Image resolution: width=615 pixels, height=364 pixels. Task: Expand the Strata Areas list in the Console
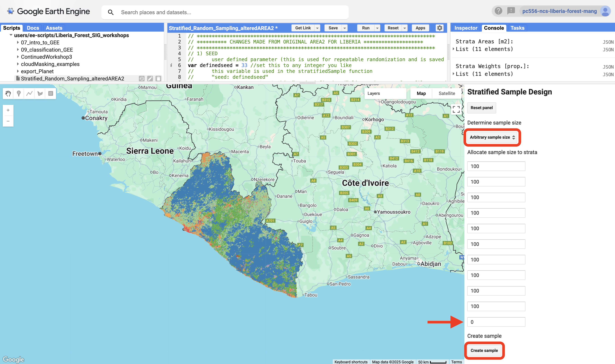pos(454,49)
